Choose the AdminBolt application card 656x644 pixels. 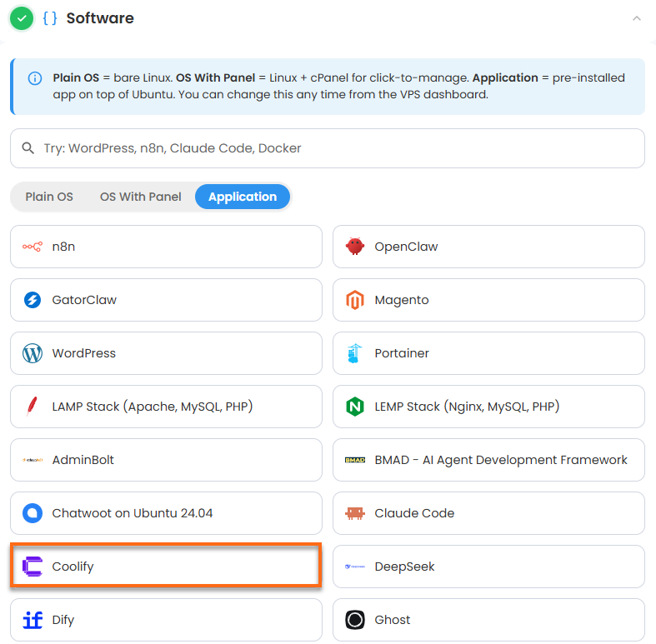click(x=166, y=460)
